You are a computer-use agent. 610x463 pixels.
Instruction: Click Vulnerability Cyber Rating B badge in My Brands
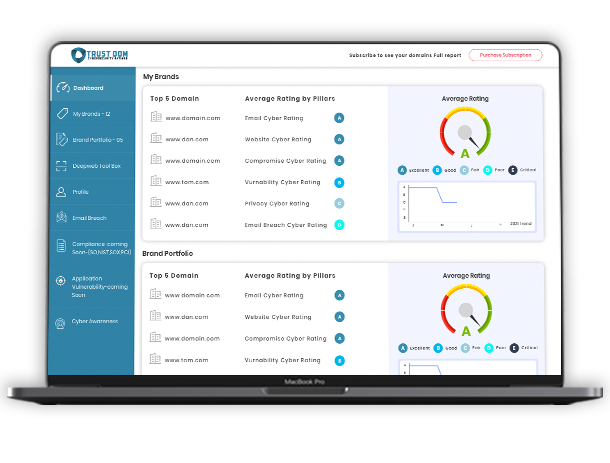click(339, 182)
